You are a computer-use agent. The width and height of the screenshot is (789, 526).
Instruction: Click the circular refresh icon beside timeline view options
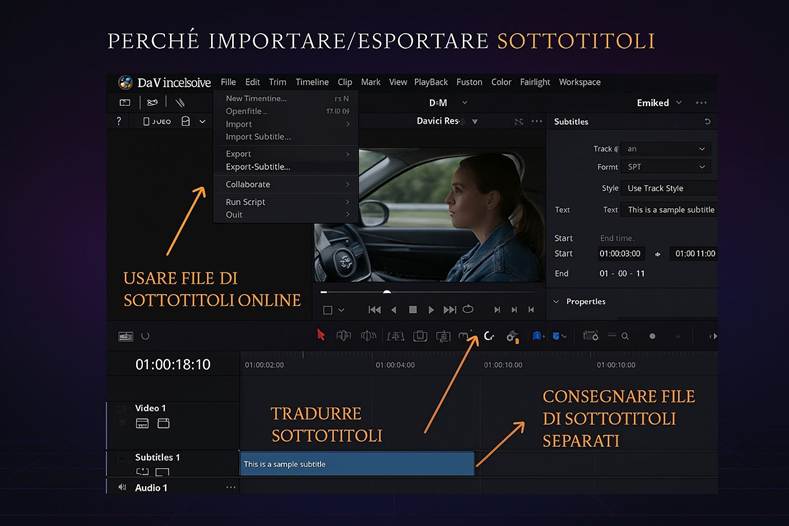click(x=145, y=336)
